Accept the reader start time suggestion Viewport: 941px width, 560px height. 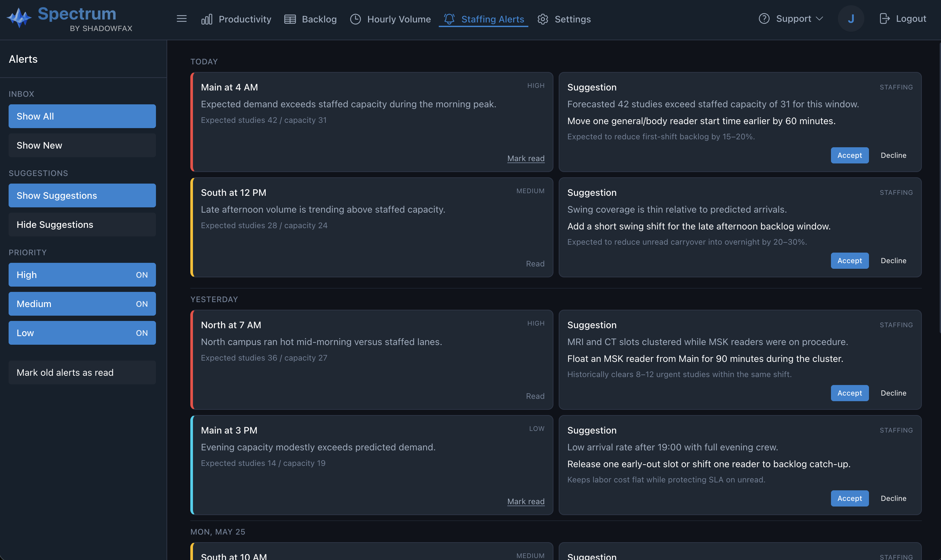click(x=849, y=155)
